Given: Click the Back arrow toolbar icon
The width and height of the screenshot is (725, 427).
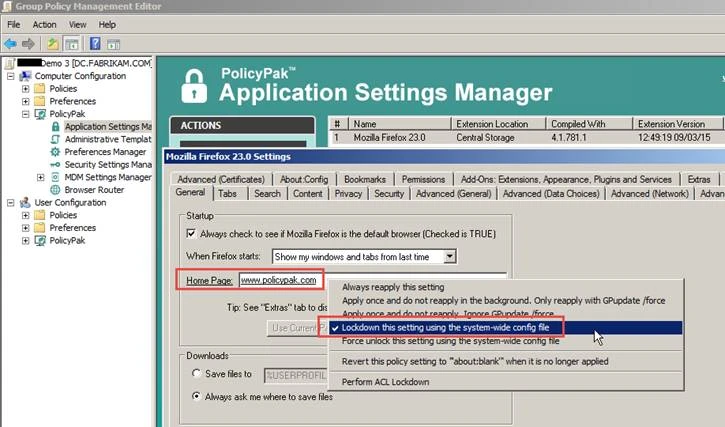Looking at the screenshot, I should [x=11, y=43].
